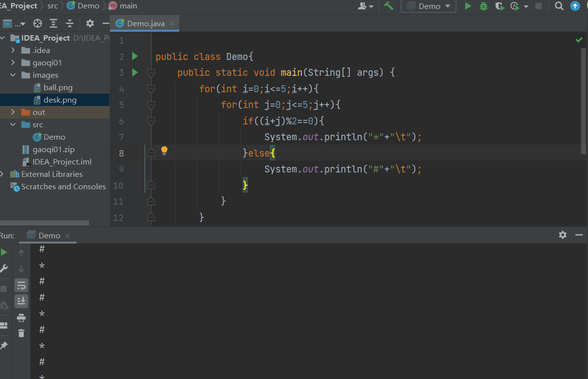The width and height of the screenshot is (588, 379).
Task: Select the Demo tab in Run panel
Action: pos(49,236)
